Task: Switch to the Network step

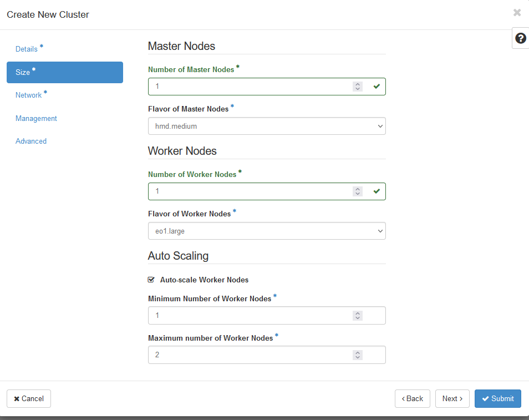Action: (x=28, y=95)
